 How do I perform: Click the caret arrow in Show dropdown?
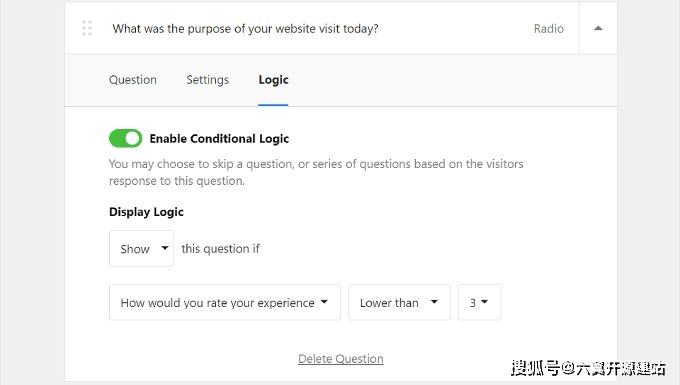pos(164,248)
